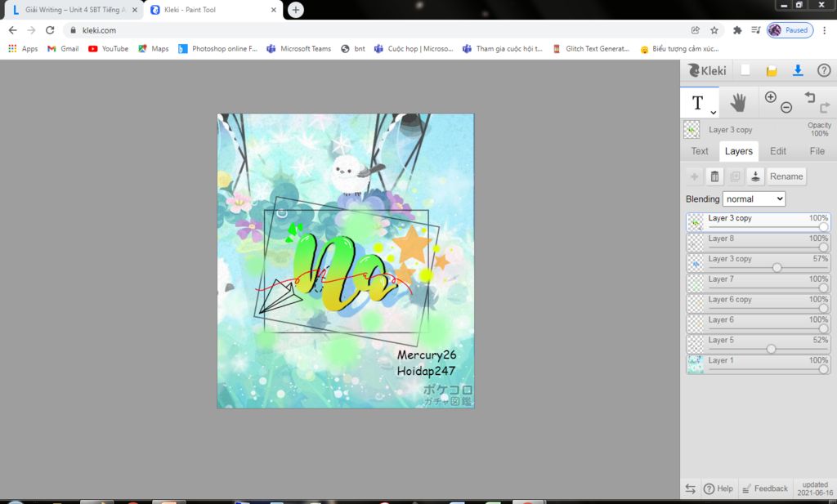The height and width of the screenshot is (504, 837).
Task: Click the Rename layer button
Action: [786, 176]
